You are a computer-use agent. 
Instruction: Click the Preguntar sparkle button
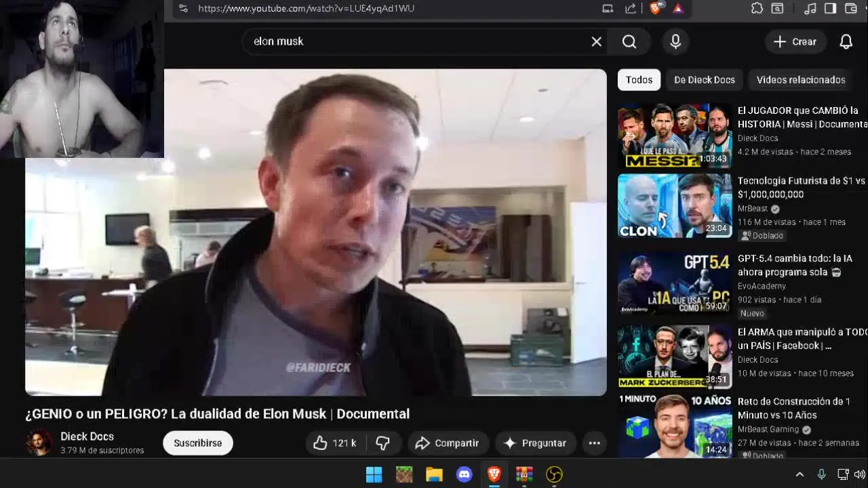(x=535, y=443)
